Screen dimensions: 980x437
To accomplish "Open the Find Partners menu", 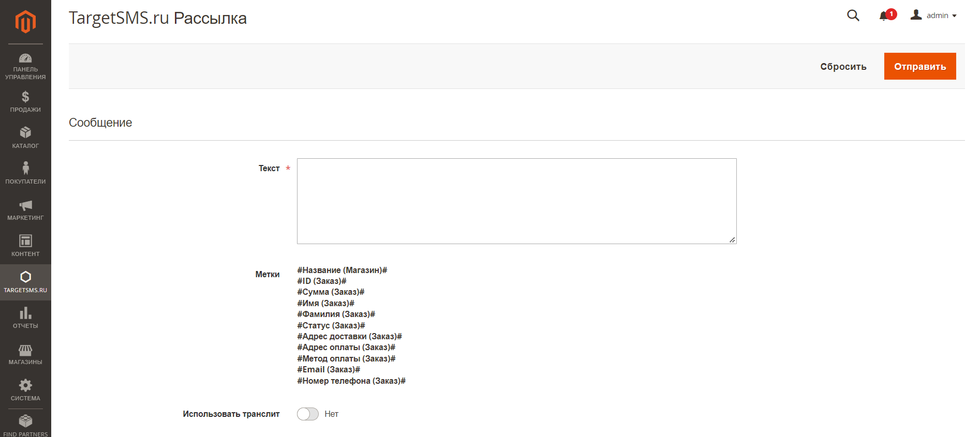I will [25, 425].
